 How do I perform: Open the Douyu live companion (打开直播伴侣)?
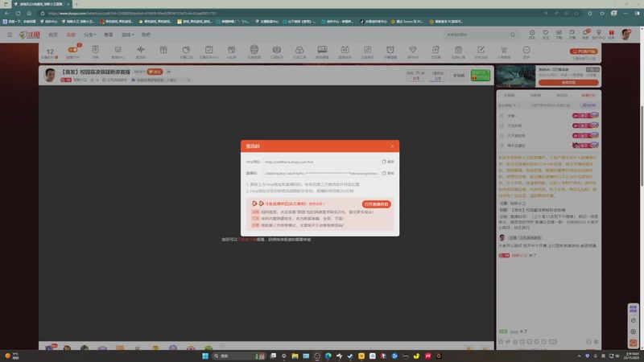[376, 204]
